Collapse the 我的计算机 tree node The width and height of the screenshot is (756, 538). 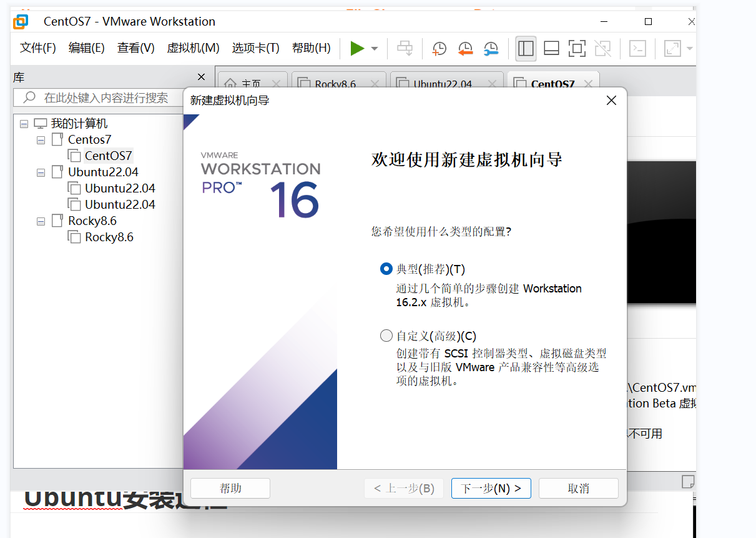click(24, 124)
